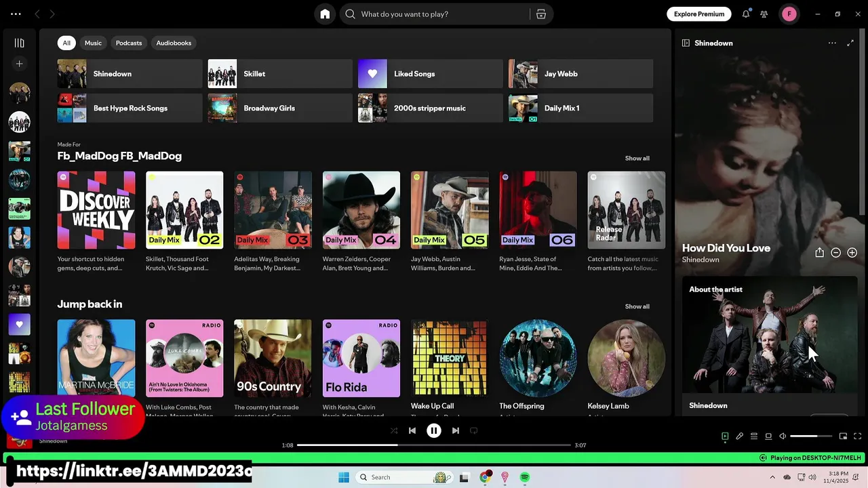Collapse Your Library sidebar icon
The image size is (868, 488).
[20, 43]
